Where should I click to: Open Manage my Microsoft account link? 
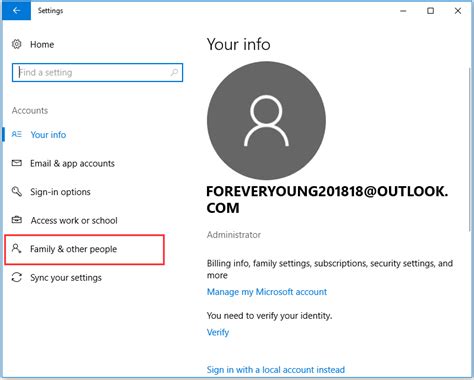(267, 292)
